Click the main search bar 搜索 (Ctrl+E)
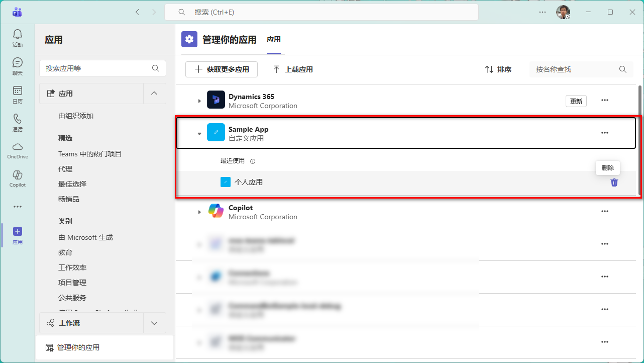644x363 pixels. (x=321, y=12)
